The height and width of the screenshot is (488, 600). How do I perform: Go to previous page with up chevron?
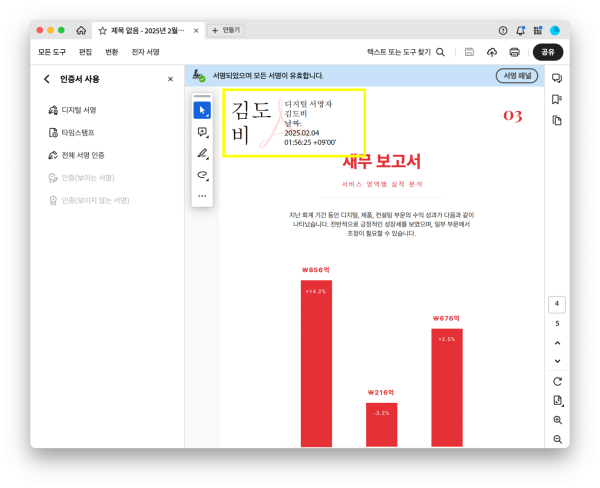coord(557,343)
